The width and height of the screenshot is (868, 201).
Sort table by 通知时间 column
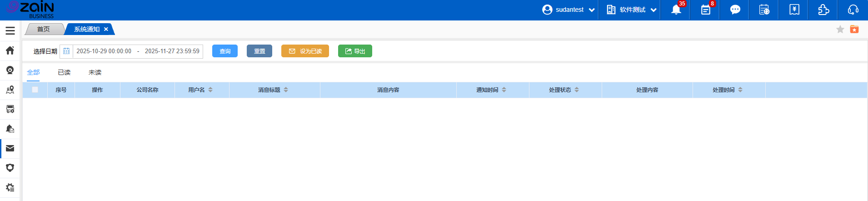pyautogui.click(x=504, y=90)
